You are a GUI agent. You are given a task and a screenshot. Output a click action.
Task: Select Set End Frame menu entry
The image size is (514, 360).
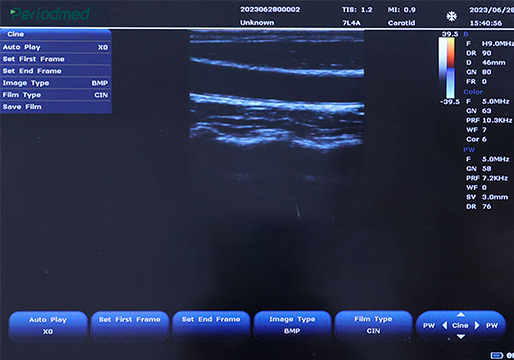point(56,71)
